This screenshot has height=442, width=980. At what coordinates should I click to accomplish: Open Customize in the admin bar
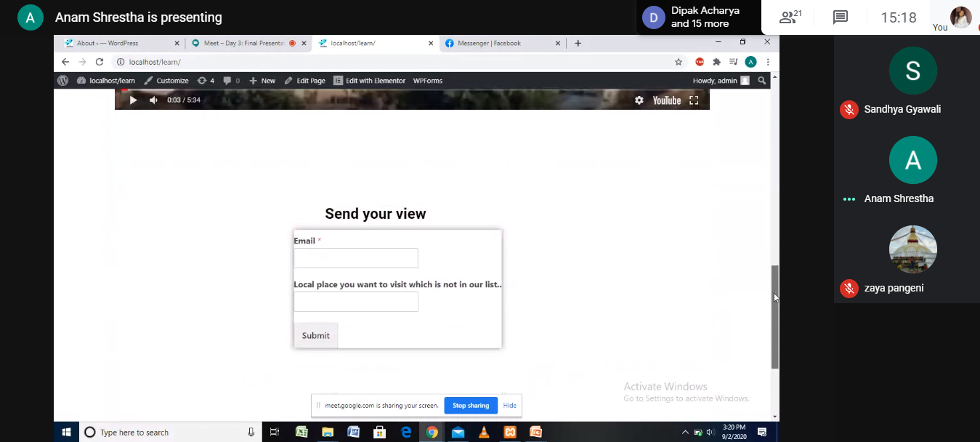click(x=166, y=81)
